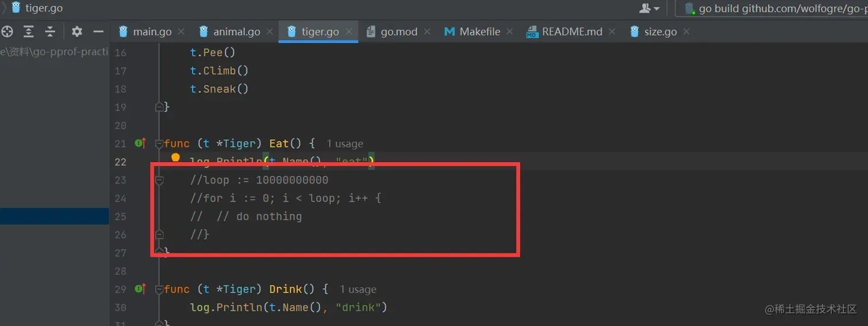Image resolution: width=868 pixels, height=326 pixels.
Task: Click fold end marker on line 19
Action: pyautogui.click(x=159, y=107)
